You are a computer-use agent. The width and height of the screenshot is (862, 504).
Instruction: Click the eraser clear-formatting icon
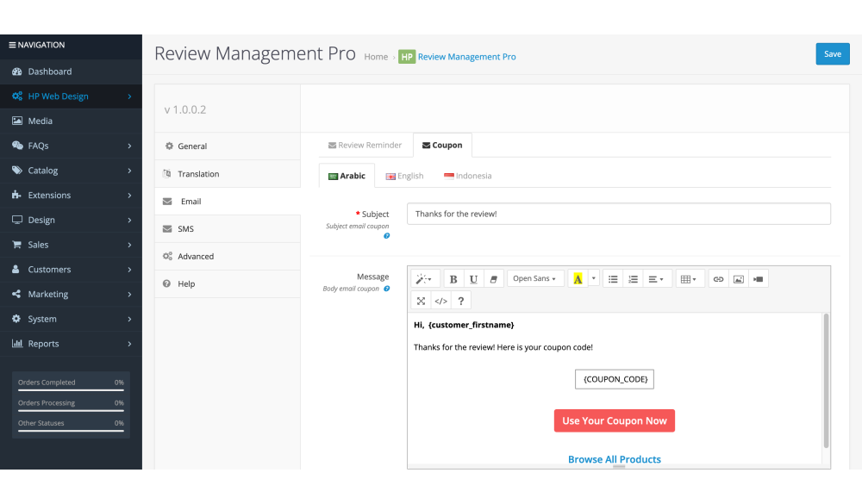point(493,279)
